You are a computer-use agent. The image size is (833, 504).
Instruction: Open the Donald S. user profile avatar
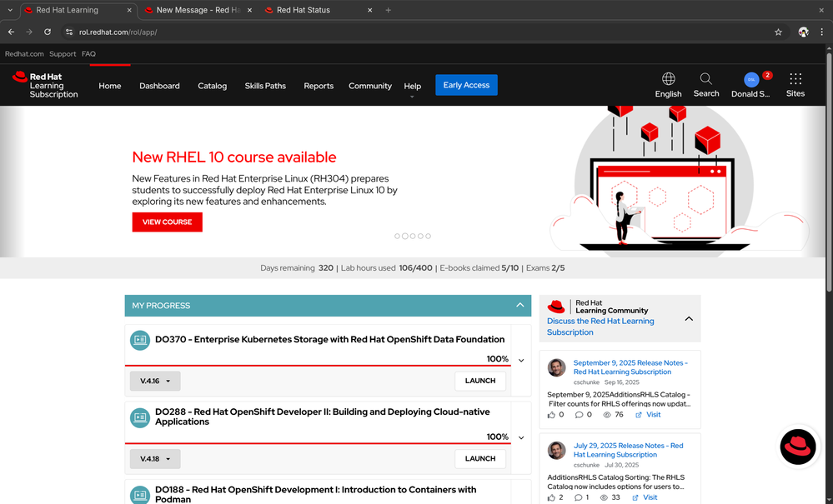(x=751, y=80)
